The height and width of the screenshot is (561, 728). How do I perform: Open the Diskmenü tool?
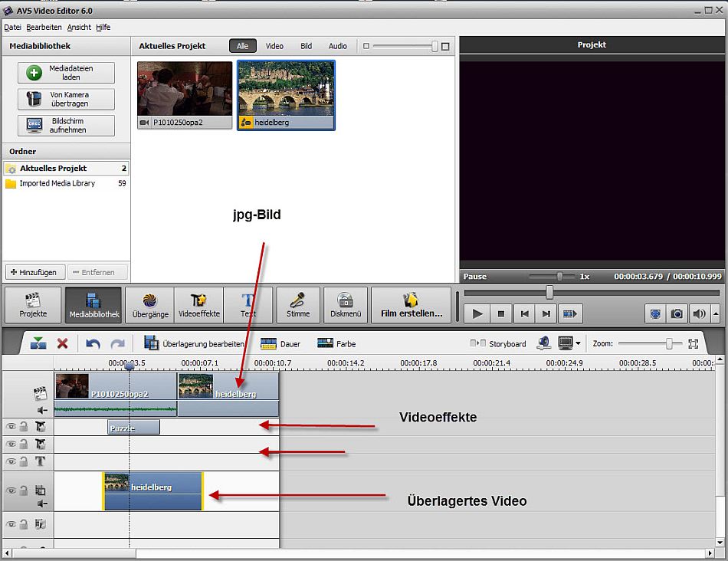pos(345,305)
